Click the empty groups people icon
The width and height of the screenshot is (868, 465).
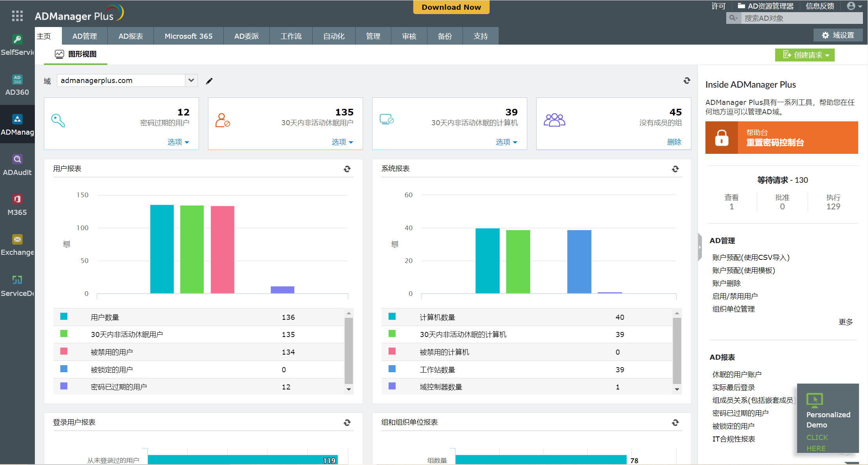[x=554, y=120]
